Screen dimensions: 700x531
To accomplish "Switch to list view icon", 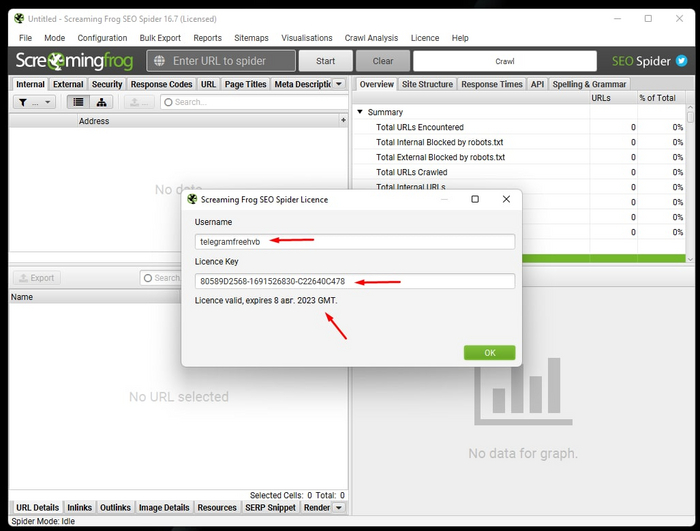I will coord(78,102).
